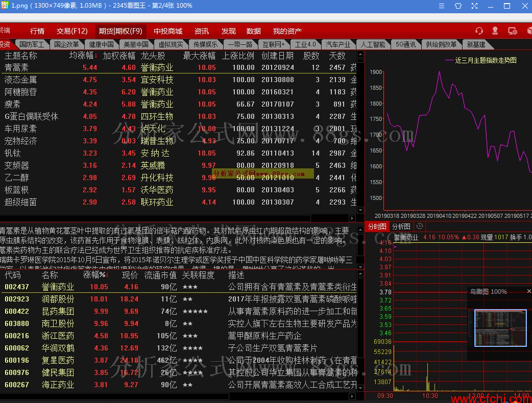Click the 鸟瞰图 overview thumbnail
Image resolution: width=532 pixels, height=403 pixels.
pos(500,328)
